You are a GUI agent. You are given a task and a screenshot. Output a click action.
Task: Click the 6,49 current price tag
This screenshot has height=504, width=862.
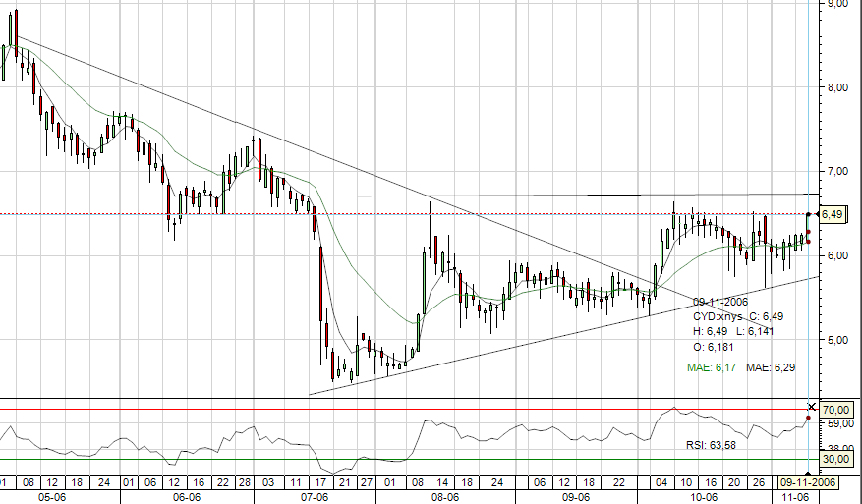[x=832, y=214]
